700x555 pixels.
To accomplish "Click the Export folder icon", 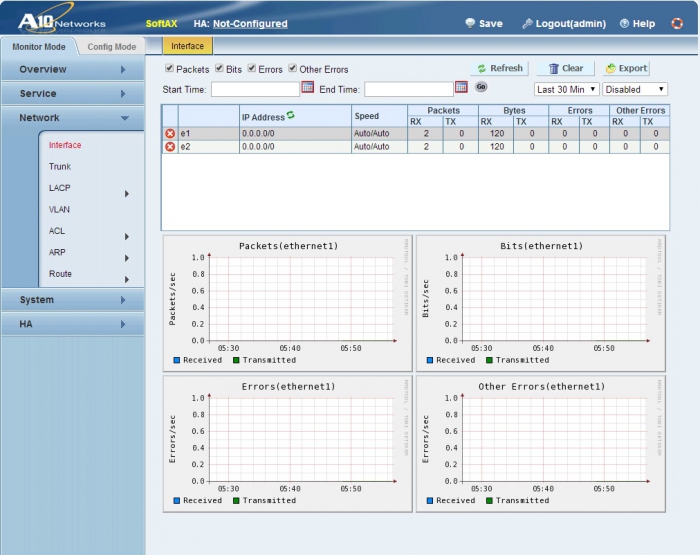I will pyautogui.click(x=610, y=68).
